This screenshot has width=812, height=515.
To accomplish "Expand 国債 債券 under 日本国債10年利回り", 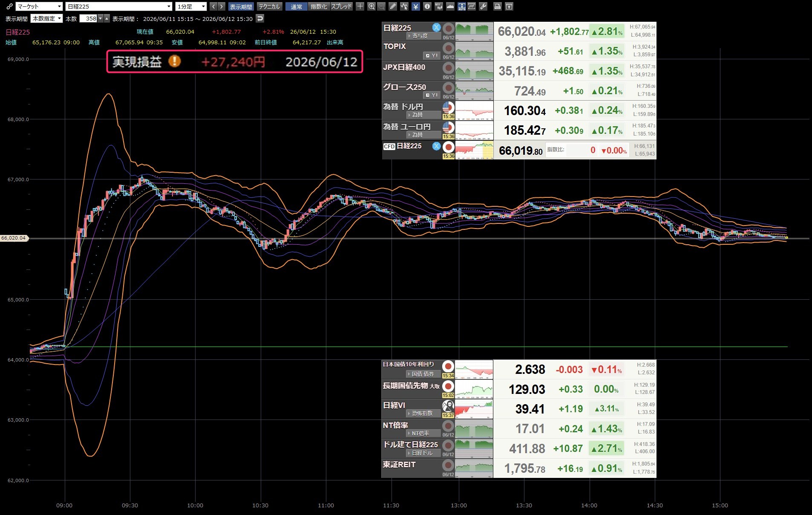I will tap(423, 374).
